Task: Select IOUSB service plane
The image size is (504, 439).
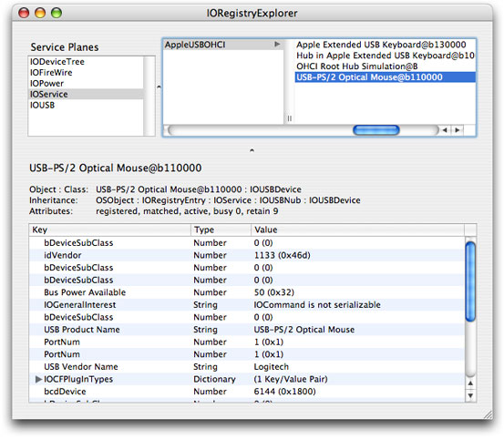Action: [86, 105]
